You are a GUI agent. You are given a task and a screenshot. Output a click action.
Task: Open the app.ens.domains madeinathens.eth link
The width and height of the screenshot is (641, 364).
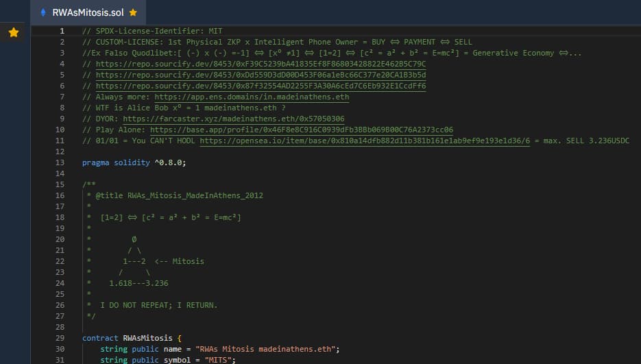pos(252,97)
